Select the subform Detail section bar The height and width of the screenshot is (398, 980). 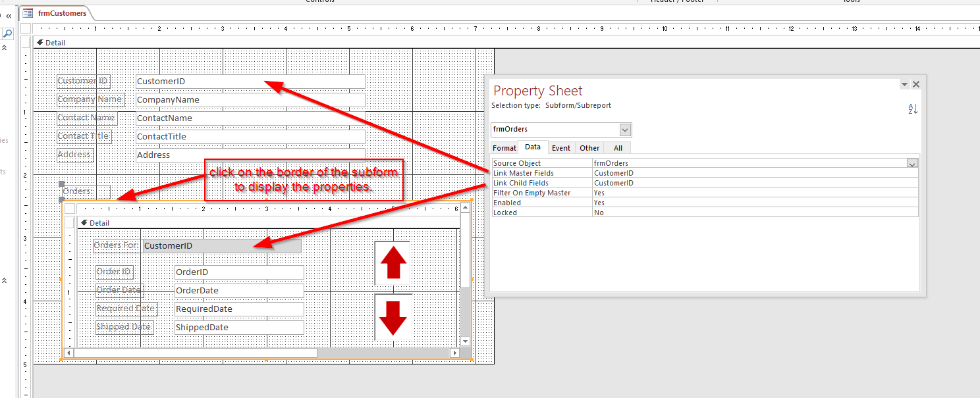coord(268,223)
